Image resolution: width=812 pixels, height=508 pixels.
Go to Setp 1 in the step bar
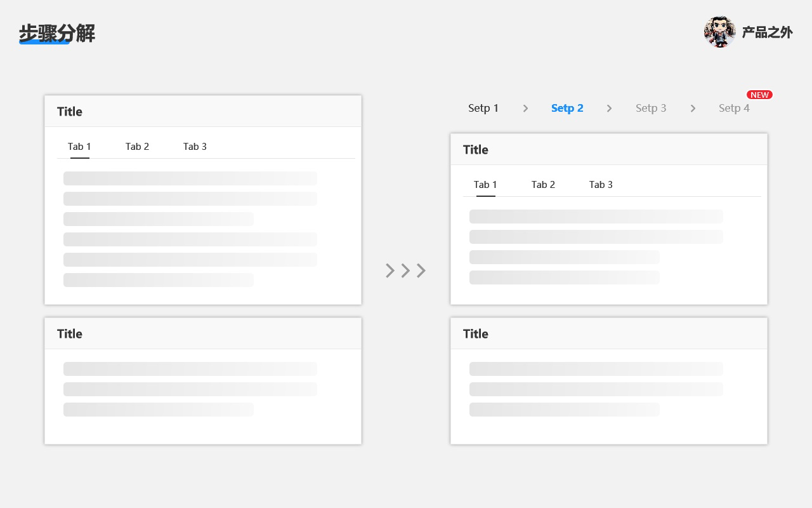point(483,109)
